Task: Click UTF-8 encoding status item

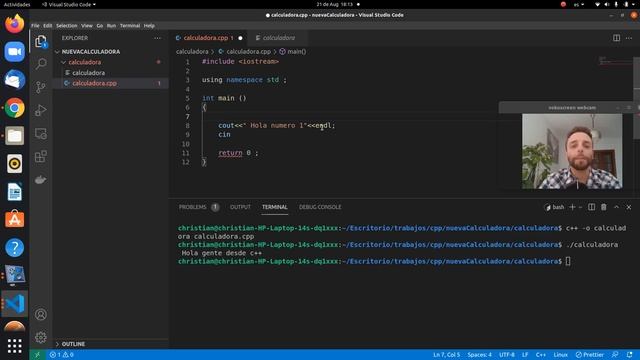Action: click(x=507, y=355)
